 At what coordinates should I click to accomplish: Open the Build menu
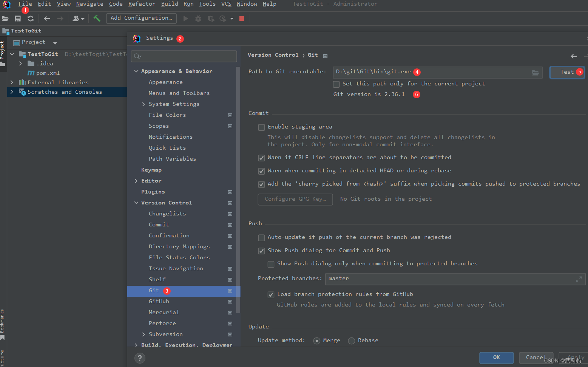(x=170, y=4)
